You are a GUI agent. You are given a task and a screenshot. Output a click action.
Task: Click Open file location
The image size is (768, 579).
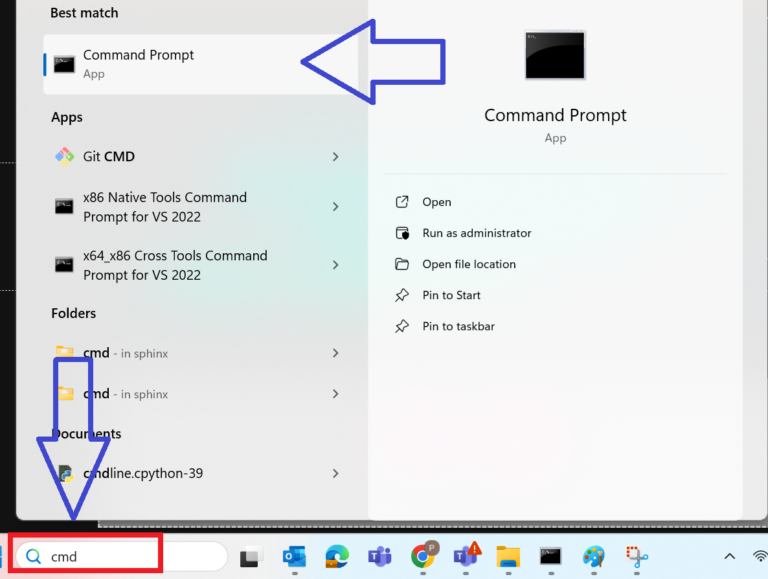(x=468, y=264)
